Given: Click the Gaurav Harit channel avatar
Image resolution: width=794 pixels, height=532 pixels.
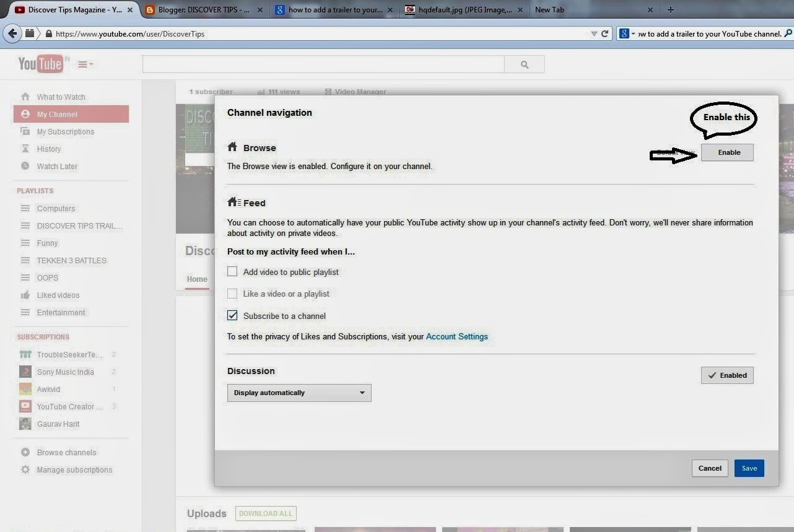Looking at the screenshot, I should [25, 424].
